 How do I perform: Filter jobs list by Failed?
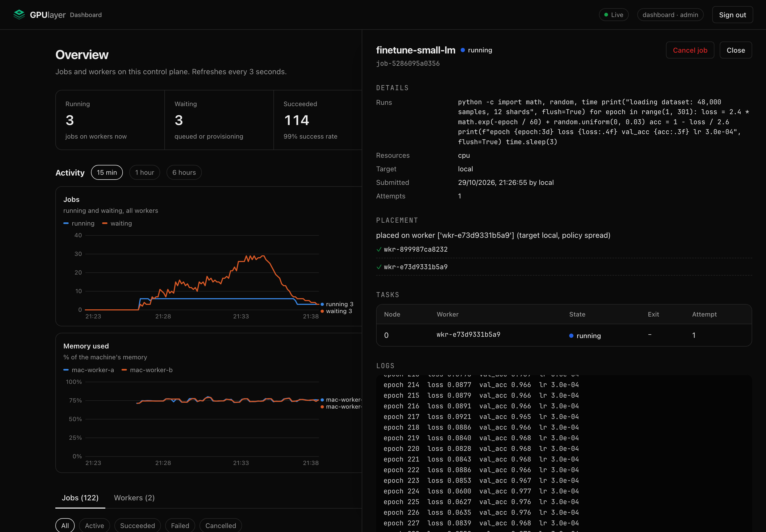tap(180, 525)
